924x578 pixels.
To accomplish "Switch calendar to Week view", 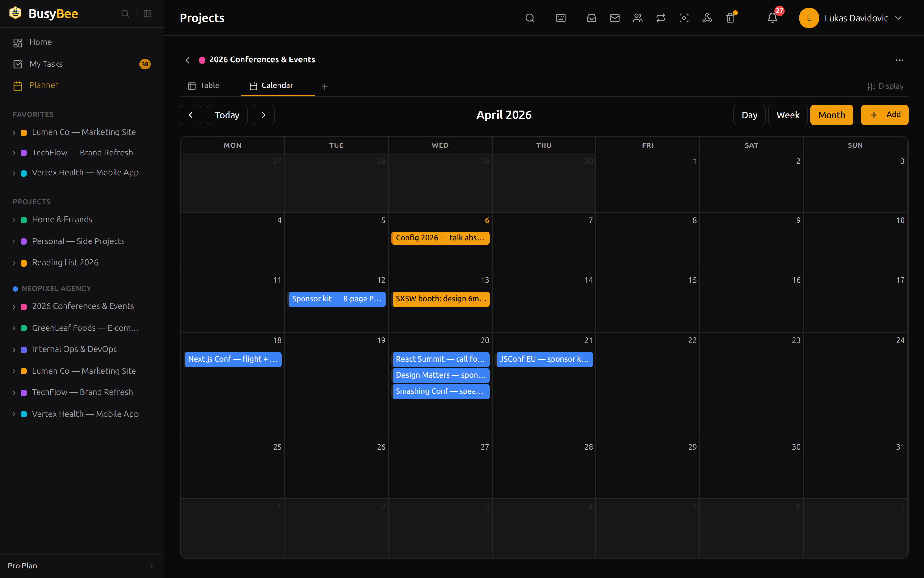I will click(x=788, y=115).
